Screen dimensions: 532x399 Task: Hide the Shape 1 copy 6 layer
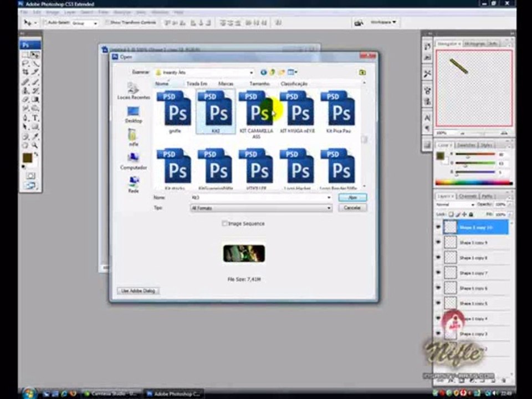[438, 288]
